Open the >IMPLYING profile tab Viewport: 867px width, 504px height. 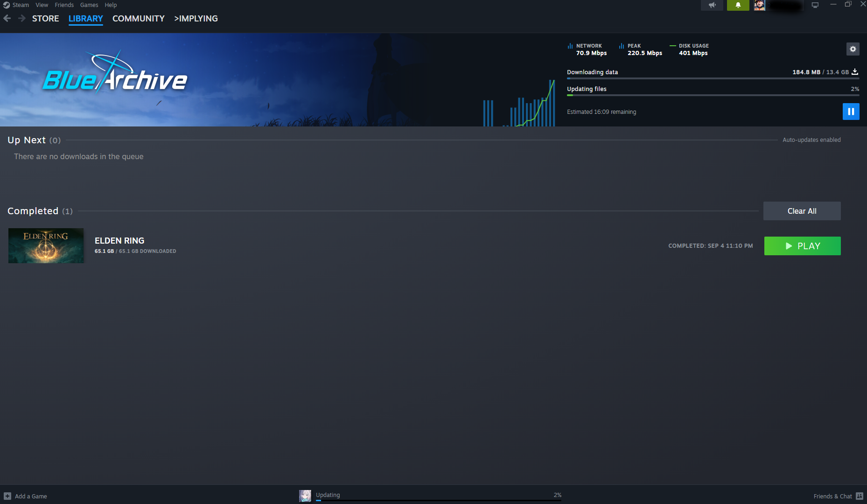tap(196, 19)
